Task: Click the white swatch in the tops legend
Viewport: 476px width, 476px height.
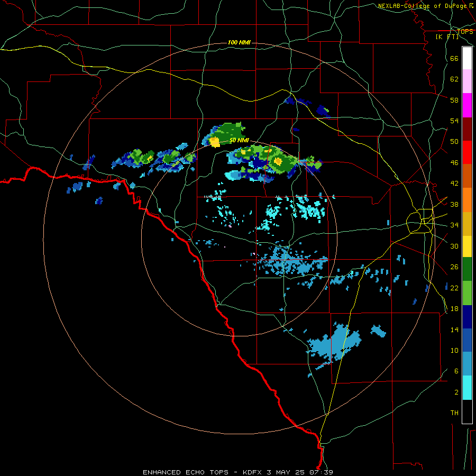Action: point(467,58)
